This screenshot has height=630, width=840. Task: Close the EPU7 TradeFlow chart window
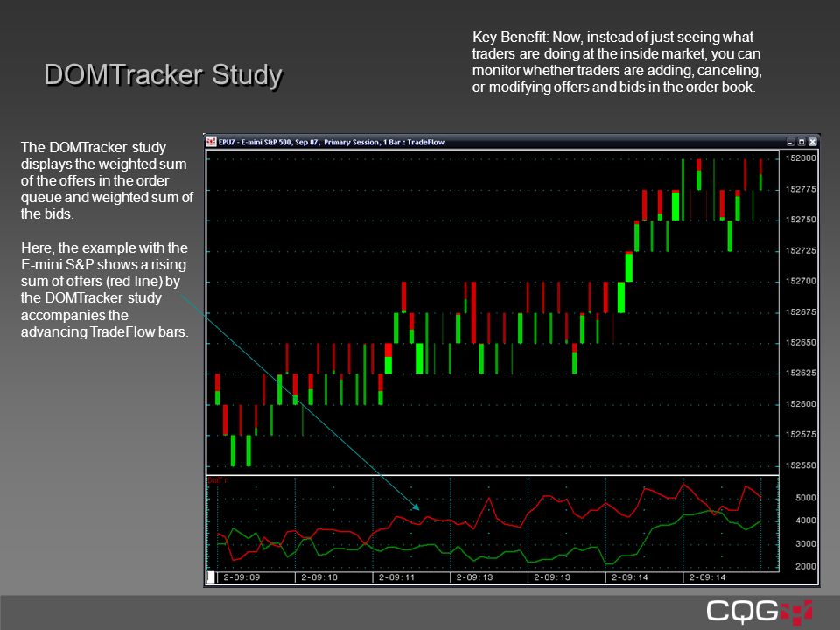tap(813, 142)
